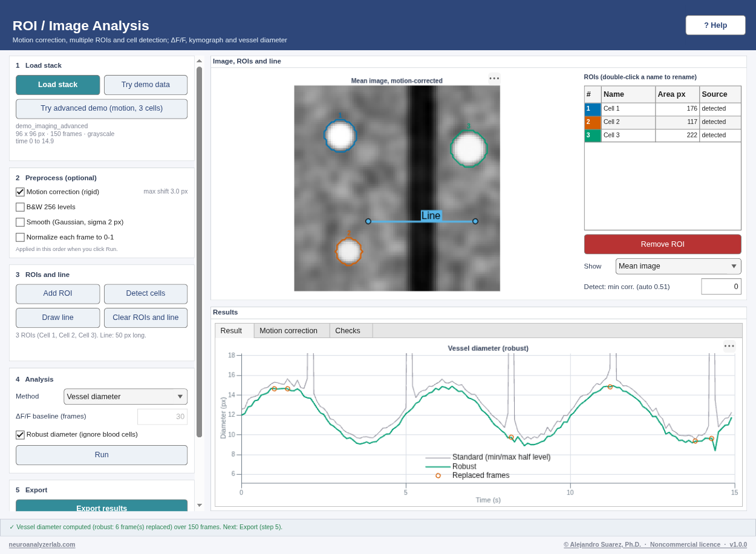Click the Add ROI button

pos(58,294)
